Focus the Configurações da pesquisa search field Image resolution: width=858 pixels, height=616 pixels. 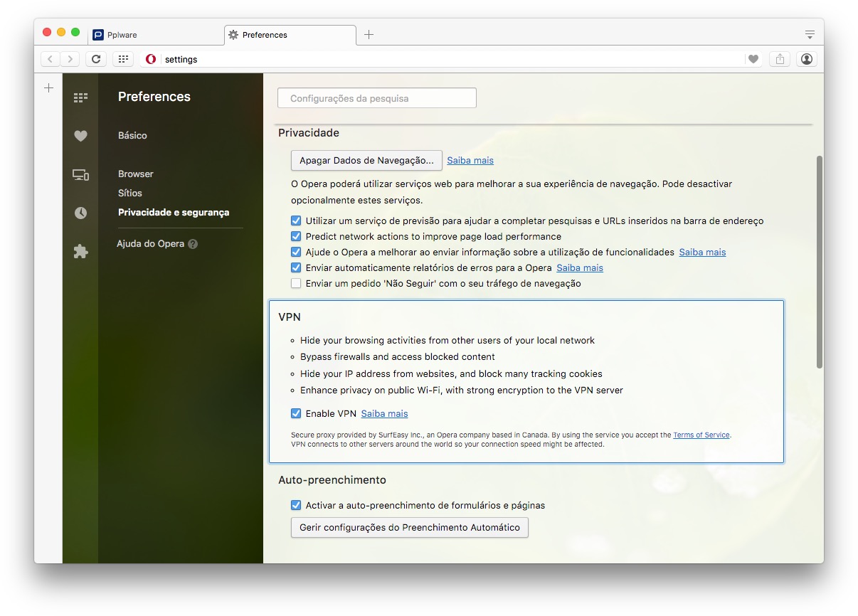(x=377, y=99)
